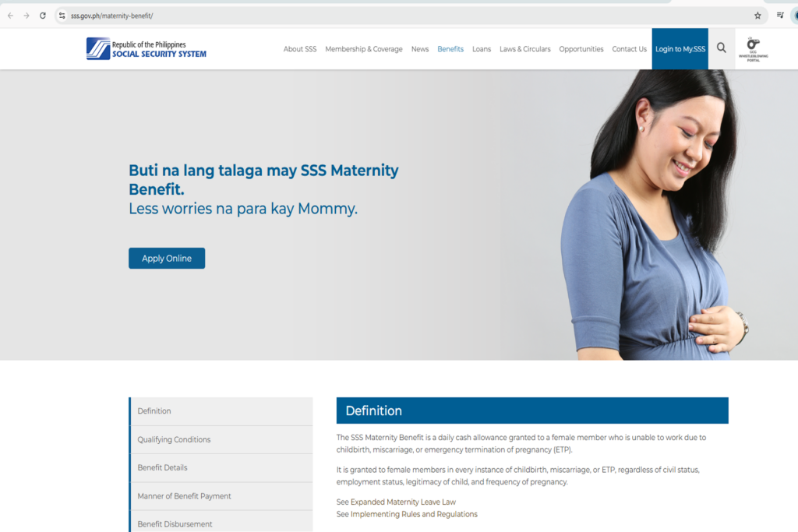The image size is (798, 532).
Task: Open the Benefits menu
Action: pos(450,49)
